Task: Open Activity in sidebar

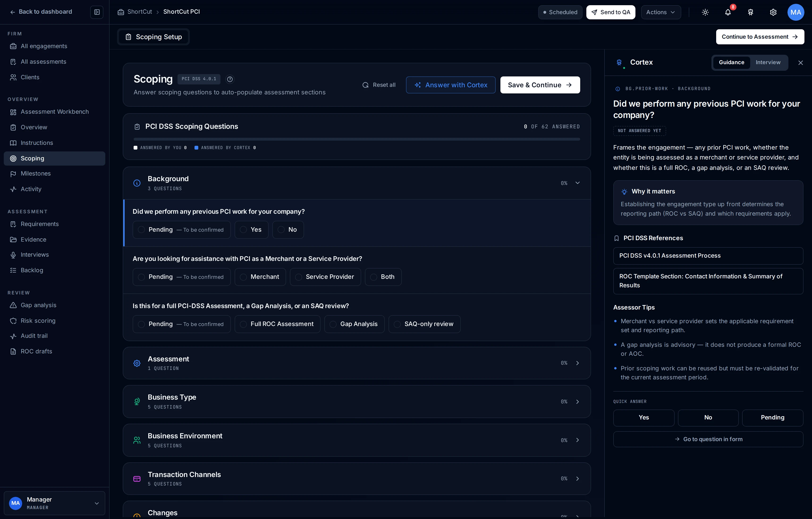Action: tap(55, 189)
